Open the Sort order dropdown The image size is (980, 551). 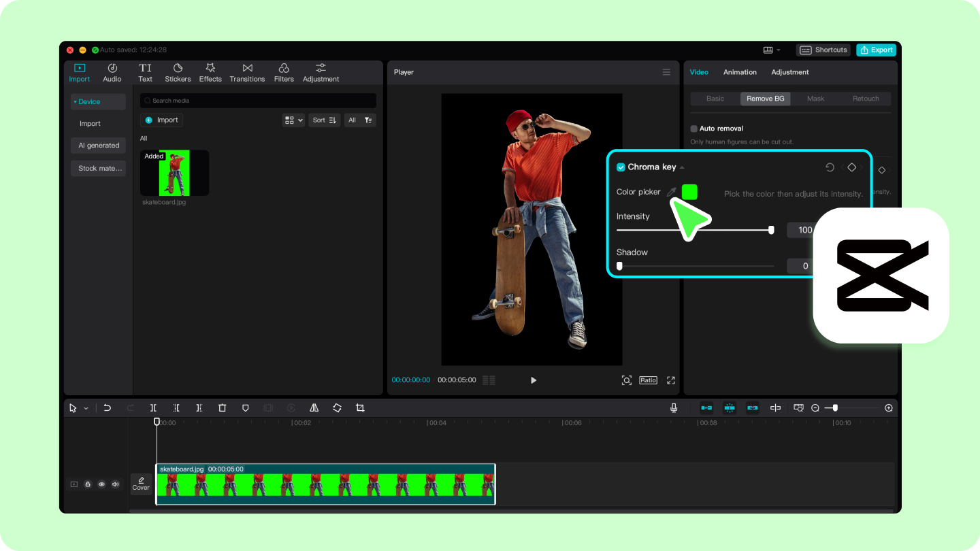click(324, 120)
